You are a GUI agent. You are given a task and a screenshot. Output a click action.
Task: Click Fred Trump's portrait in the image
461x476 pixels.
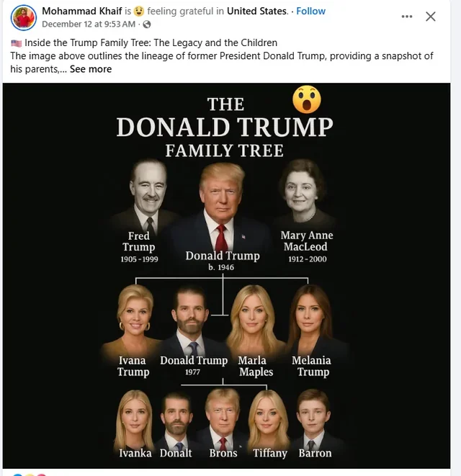tap(140, 195)
